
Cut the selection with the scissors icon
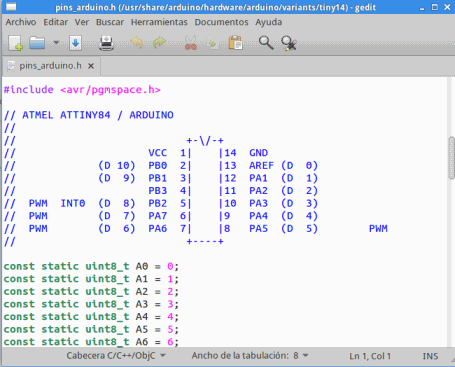pyautogui.click(x=191, y=43)
